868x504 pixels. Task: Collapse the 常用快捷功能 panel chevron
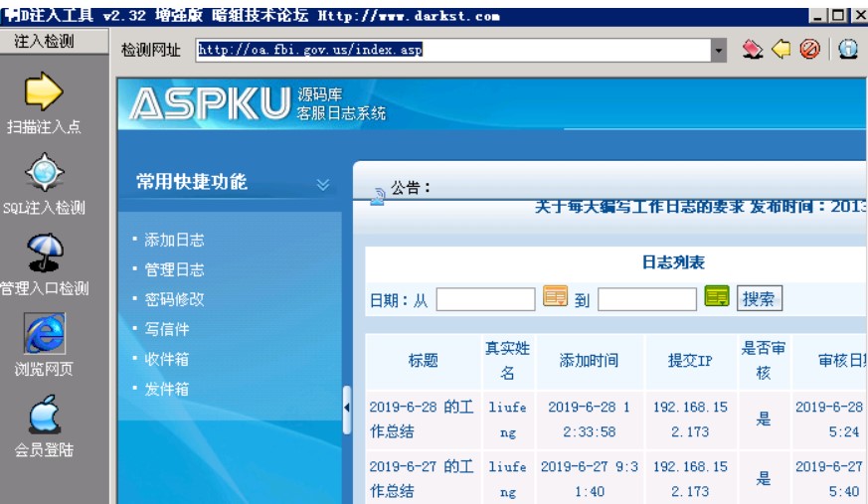(323, 184)
